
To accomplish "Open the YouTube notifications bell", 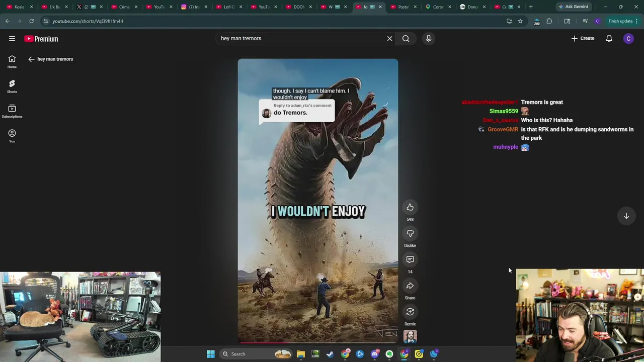I will click(609, 39).
